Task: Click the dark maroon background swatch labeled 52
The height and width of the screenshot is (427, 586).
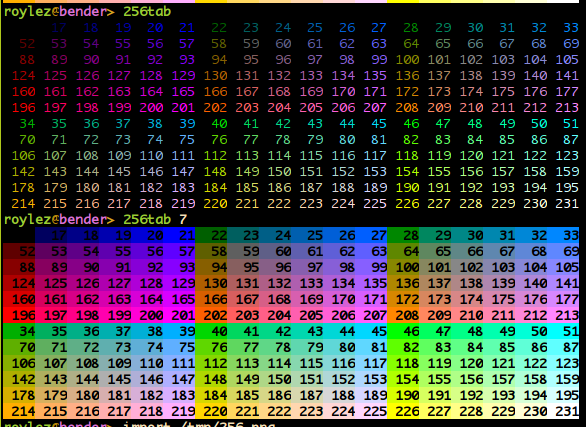Action: coord(19,251)
